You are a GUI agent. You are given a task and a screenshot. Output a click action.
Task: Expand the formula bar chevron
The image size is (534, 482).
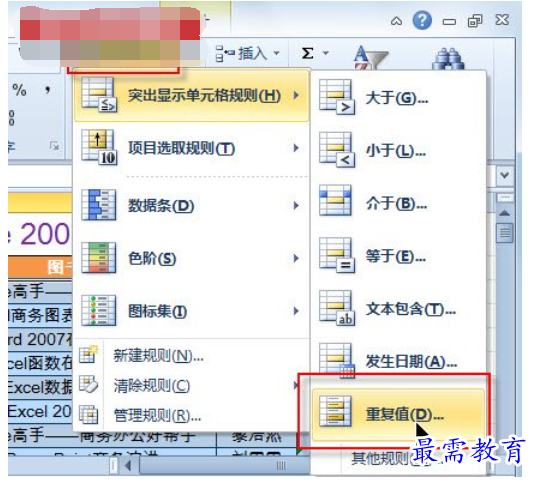(x=504, y=175)
